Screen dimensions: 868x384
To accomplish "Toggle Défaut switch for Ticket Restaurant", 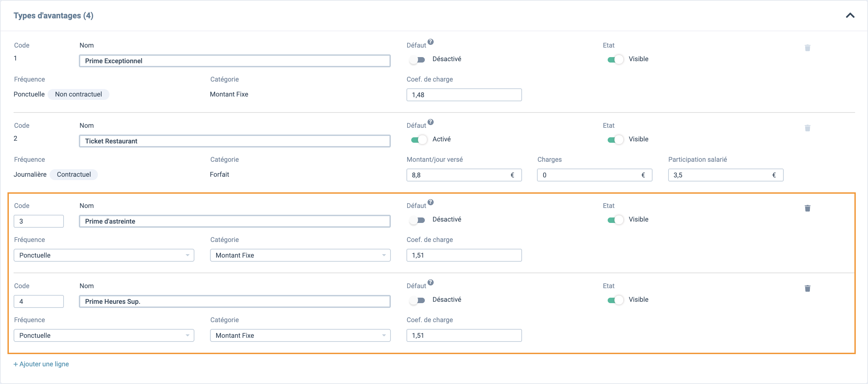I will [x=419, y=140].
